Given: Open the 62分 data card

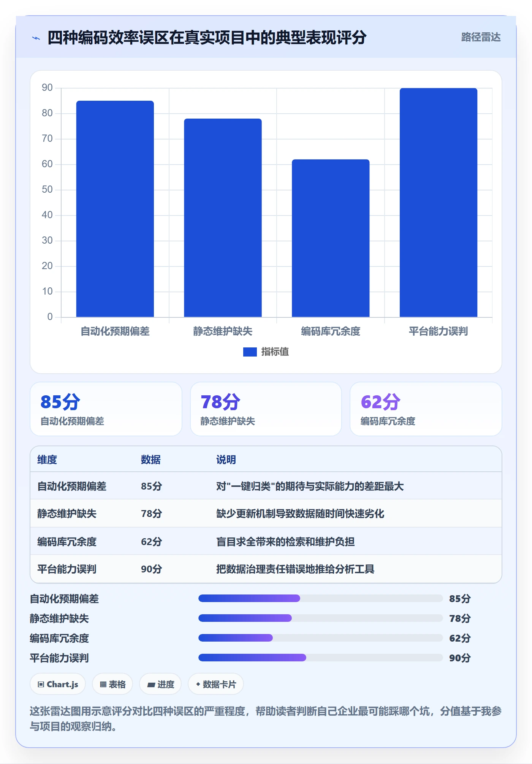Looking at the screenshot, I should click(x=426, y=409).
